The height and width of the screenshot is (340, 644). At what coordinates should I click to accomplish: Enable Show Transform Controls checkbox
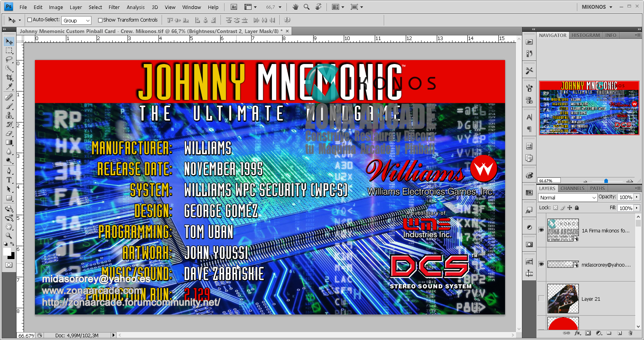(100, 20)
